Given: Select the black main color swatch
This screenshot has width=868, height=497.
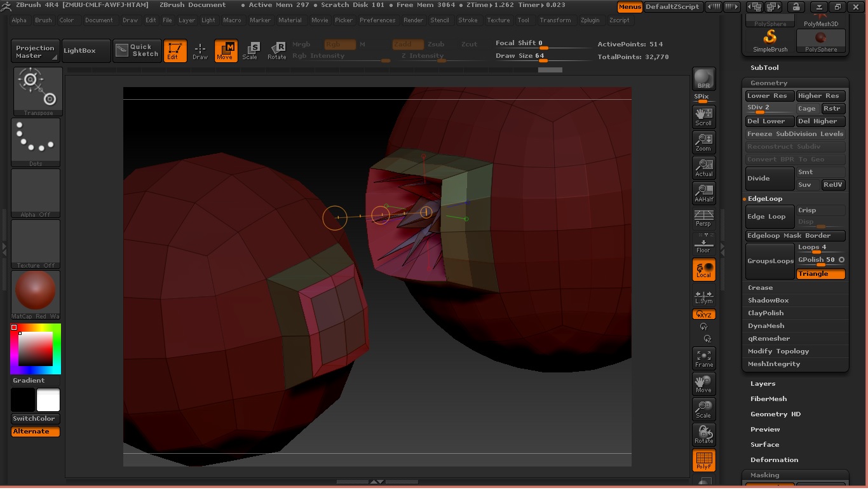Looking at the screenshot, I should tap(23, 400).
